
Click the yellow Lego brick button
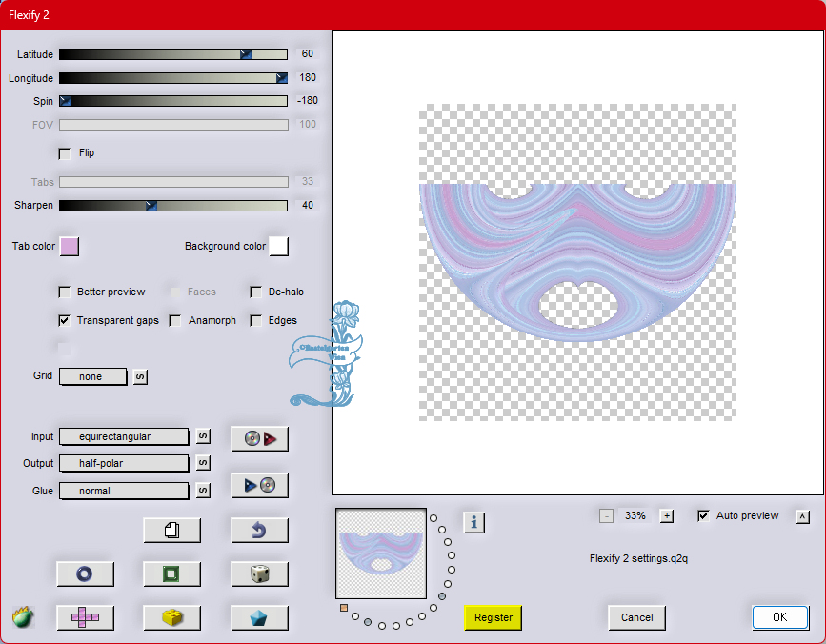coord(172,617)
